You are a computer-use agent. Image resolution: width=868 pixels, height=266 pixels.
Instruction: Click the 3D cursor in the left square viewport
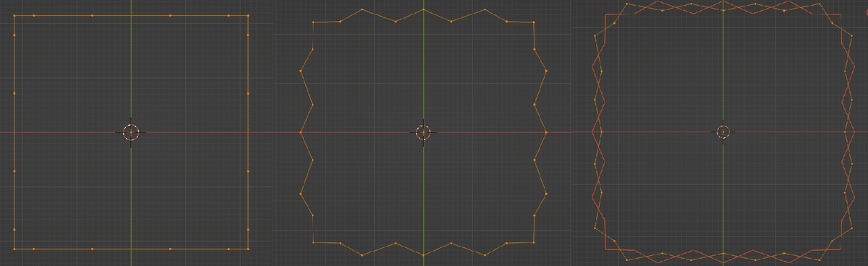tap(130, 132)
